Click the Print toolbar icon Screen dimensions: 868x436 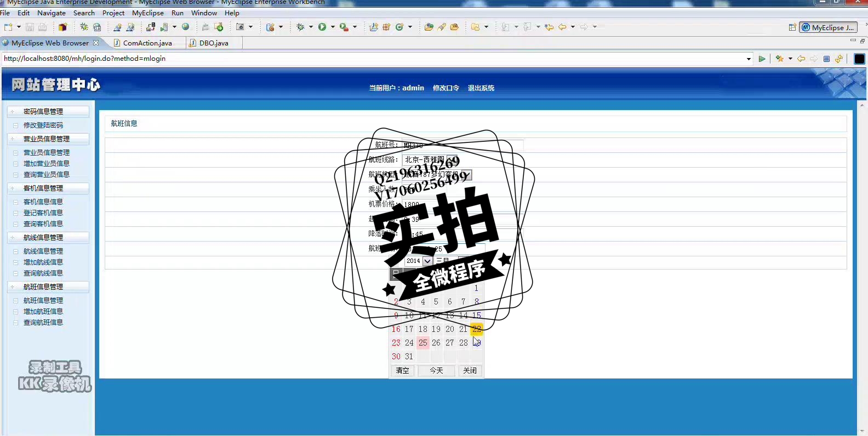(x=42, y=27)
